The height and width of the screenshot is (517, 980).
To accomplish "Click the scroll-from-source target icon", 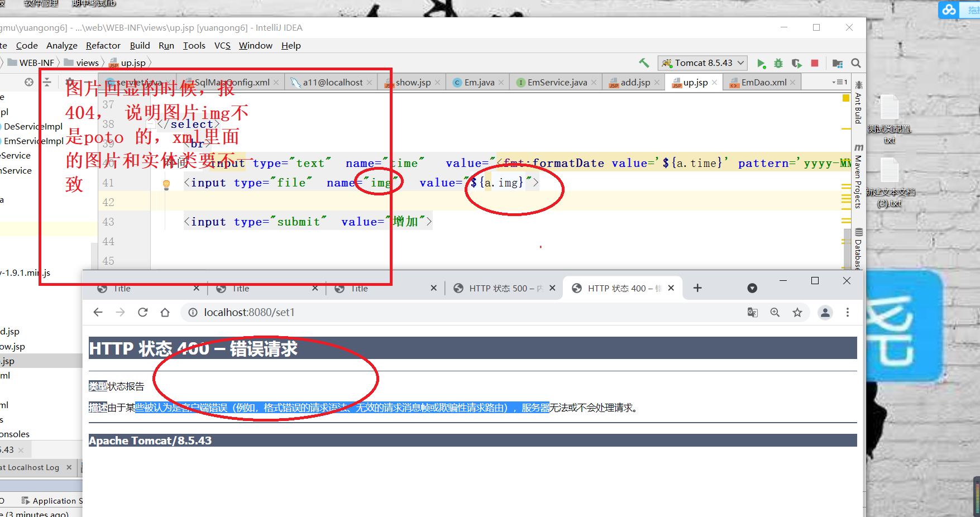I will [29, 82].
